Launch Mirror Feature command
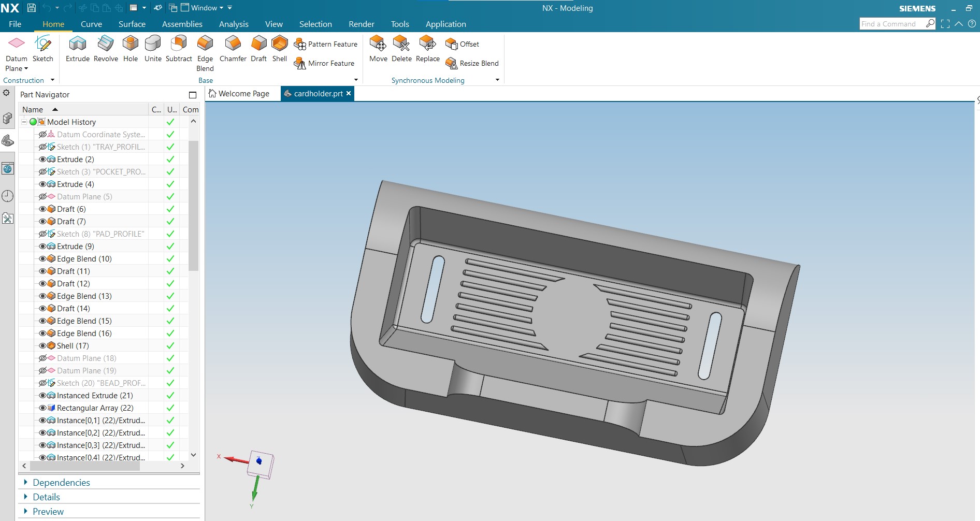This screenshot has width=980, height=521. tap(324, 63)
